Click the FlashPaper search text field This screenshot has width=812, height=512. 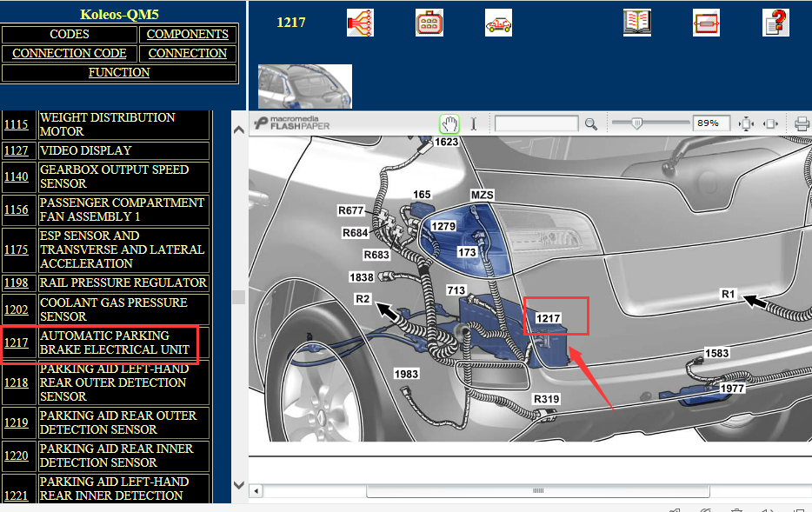pos(536,123)
